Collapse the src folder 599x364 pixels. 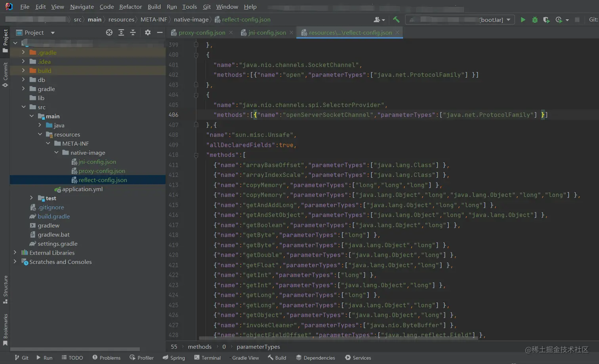(23, 107)
